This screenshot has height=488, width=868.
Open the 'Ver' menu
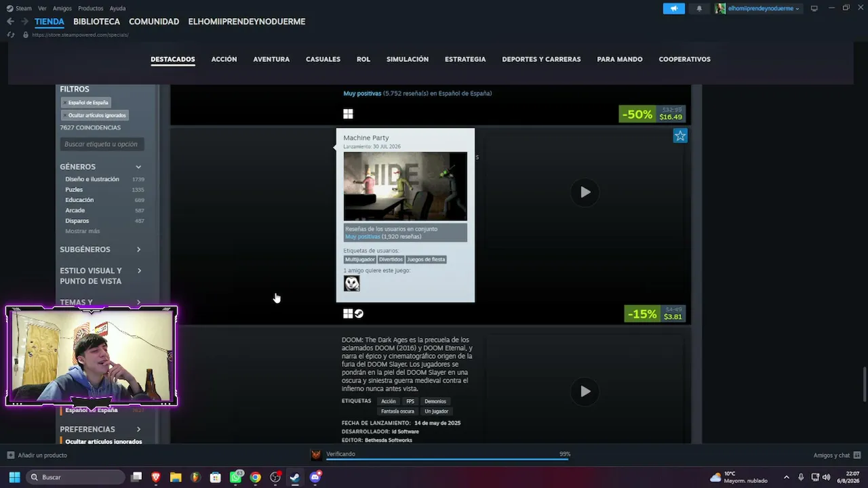tap(42, 8)
